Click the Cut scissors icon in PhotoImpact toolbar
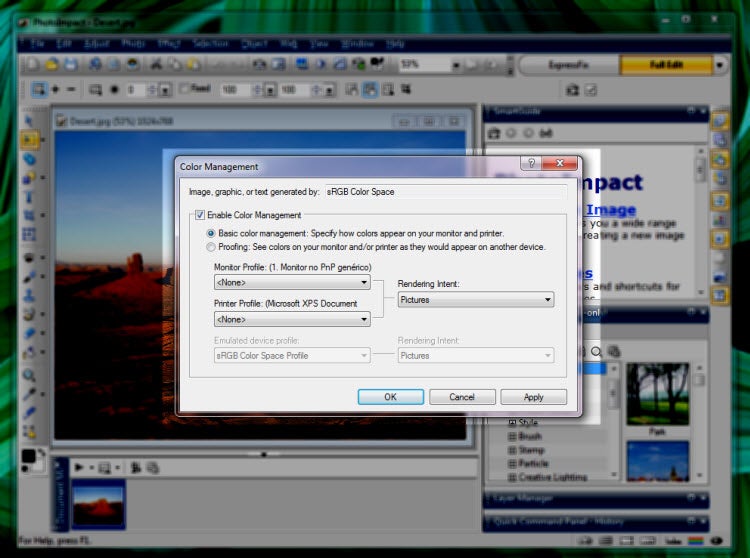This screenshot has width=750, height=558. [155, 64]
